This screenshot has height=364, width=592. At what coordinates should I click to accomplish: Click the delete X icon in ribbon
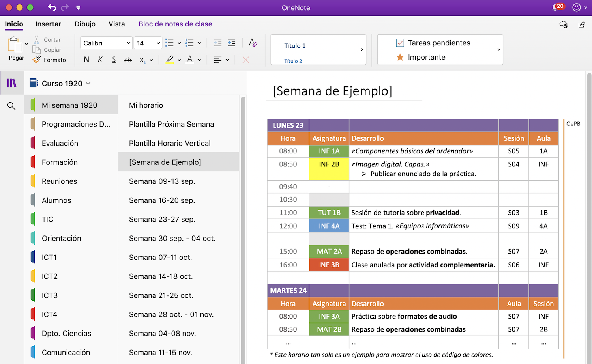246,60
